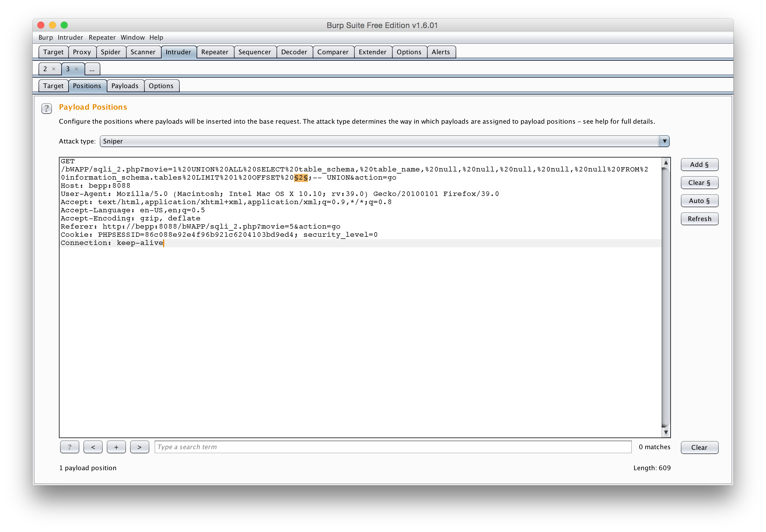Open the Intruder menu in menu bar
This screenshot has width=766, height=532.
70,37
